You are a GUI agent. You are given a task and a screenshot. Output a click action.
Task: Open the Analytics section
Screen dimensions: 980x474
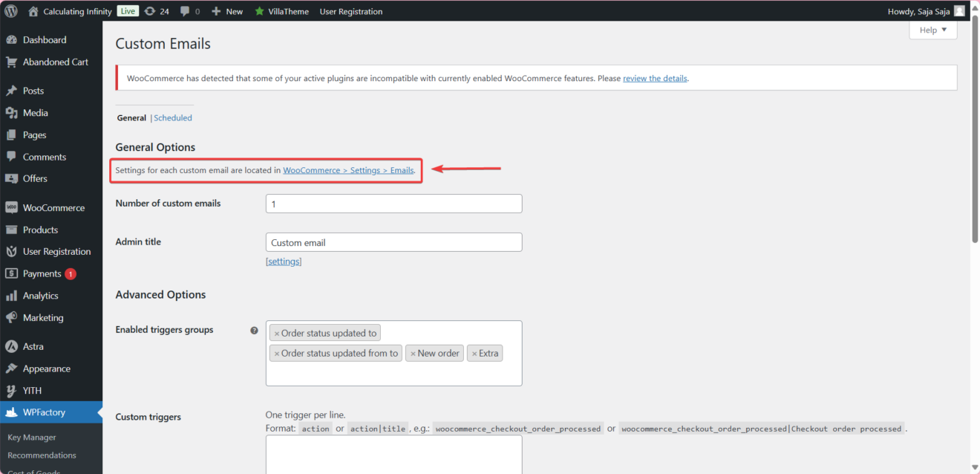click(39, 295)
